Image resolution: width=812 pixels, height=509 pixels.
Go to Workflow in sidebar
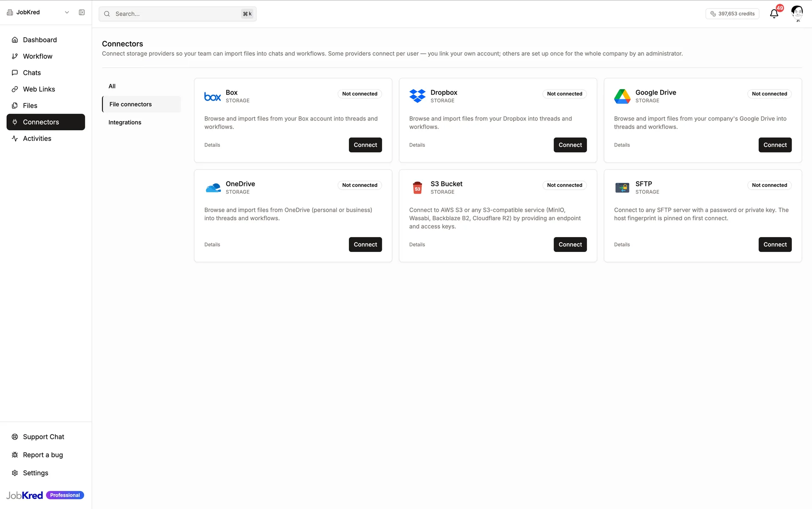pyautogui.click(x=46, y=56)
